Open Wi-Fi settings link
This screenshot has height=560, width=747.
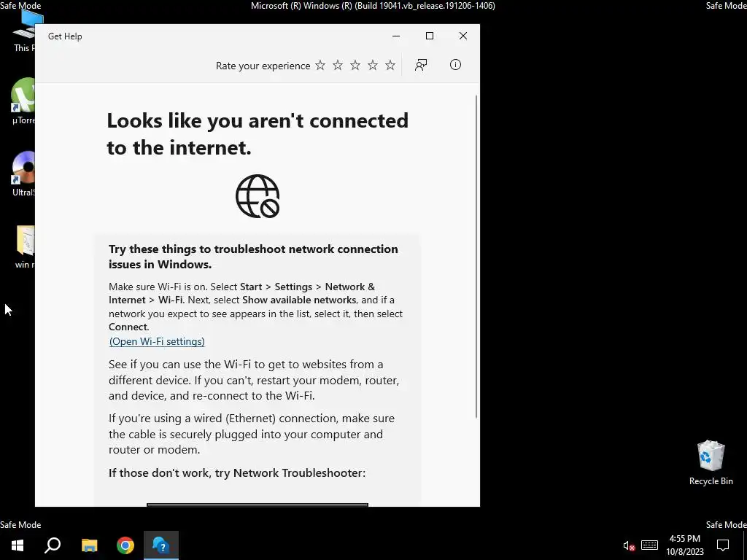pos(157,341)
